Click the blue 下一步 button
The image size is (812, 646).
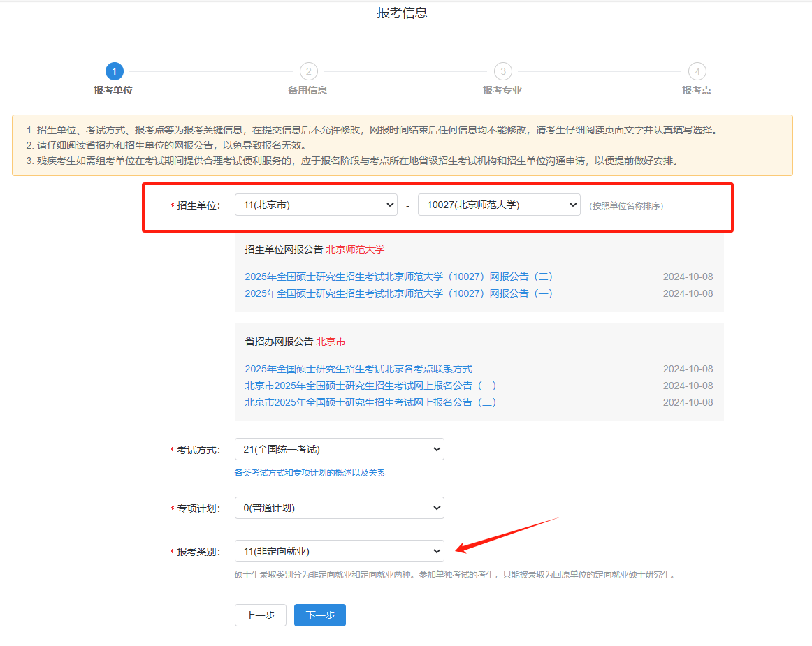coord(319,615)
